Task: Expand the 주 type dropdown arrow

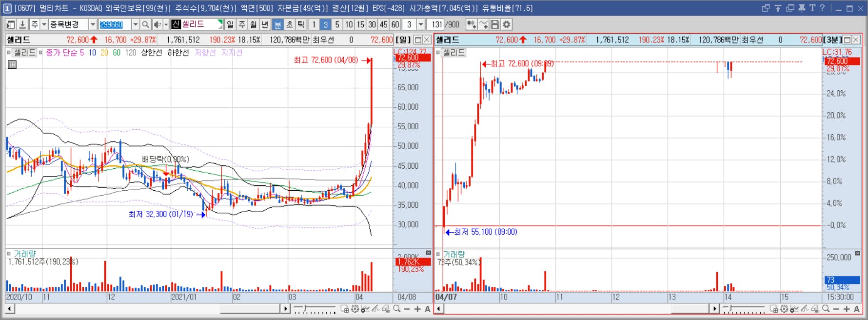Action: [44, 24]
